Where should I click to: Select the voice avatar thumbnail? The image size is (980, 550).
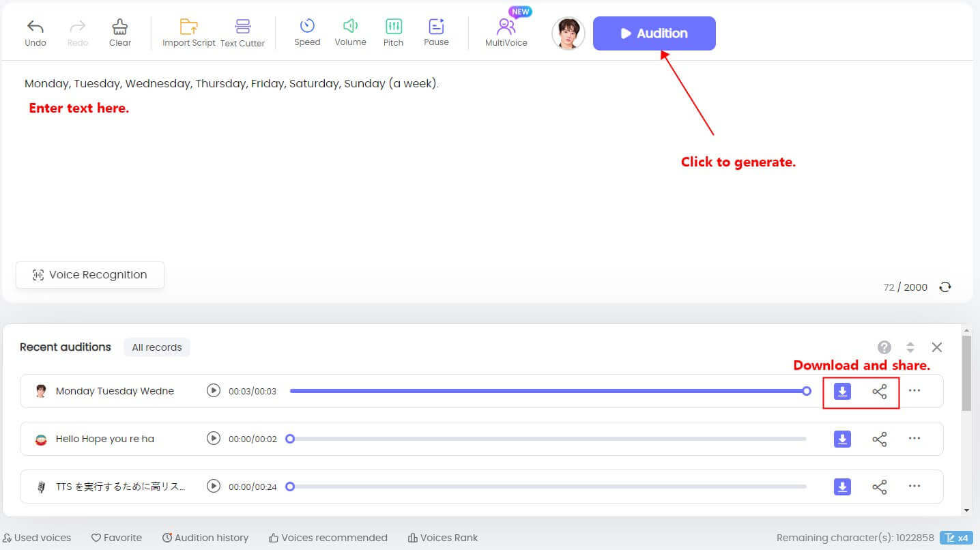[568, 33]
